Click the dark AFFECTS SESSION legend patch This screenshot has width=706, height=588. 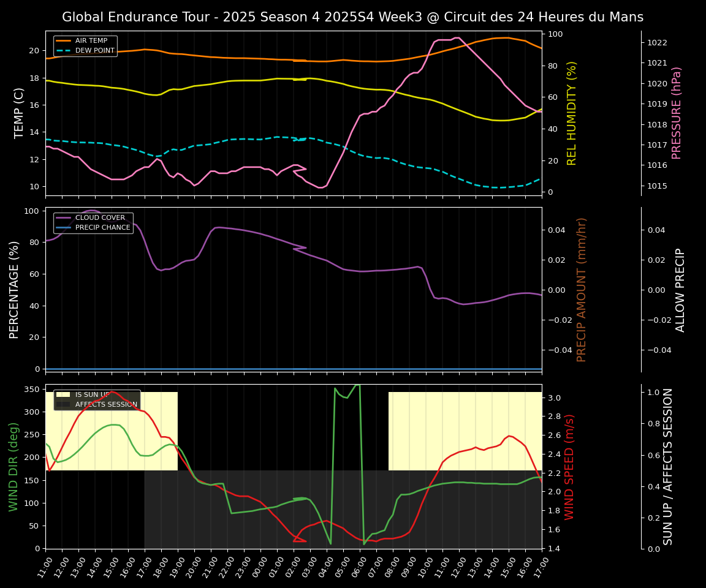pyautogui.click(x=64, y=405)
